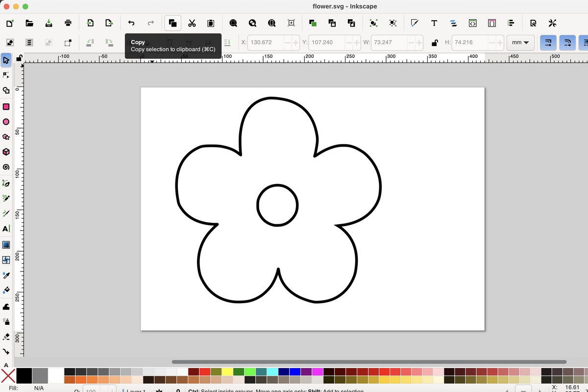
Task: Click the Copy selection button
Action: 172,23
